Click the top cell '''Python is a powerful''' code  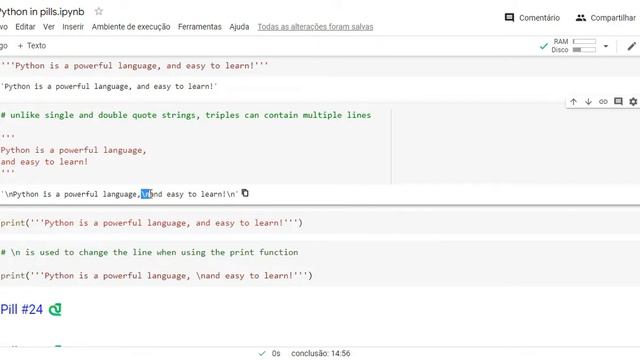(134, 66)
